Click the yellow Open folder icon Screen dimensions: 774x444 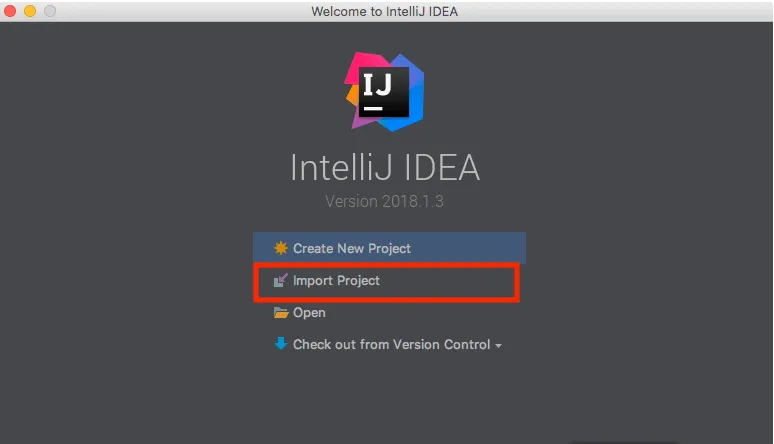pos(281,313)
